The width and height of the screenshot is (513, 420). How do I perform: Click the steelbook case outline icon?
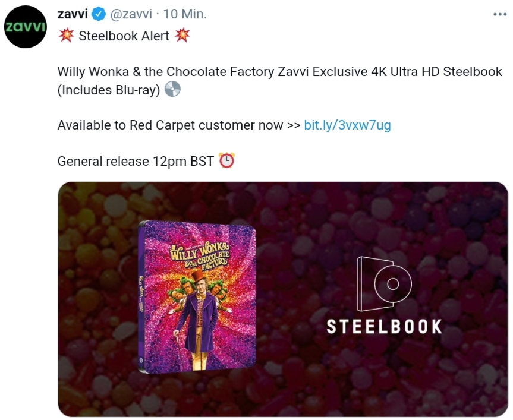pos(385,284)
